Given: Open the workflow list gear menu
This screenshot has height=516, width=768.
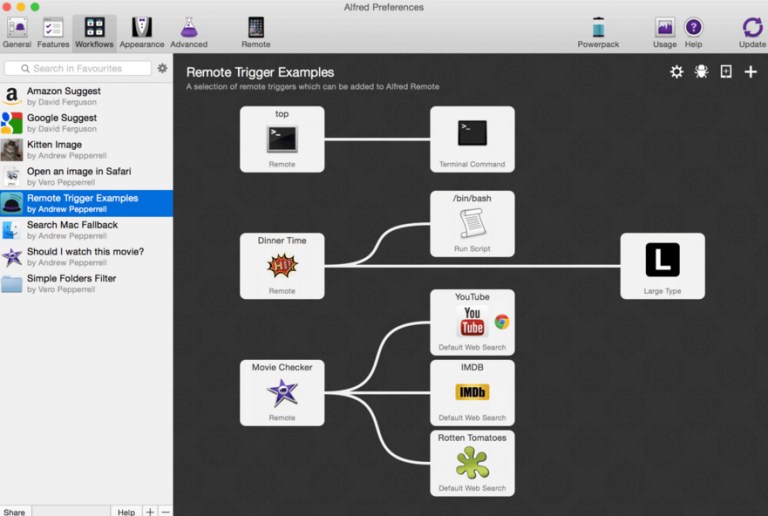Looking at the screenshot, I should coord(162,68).
